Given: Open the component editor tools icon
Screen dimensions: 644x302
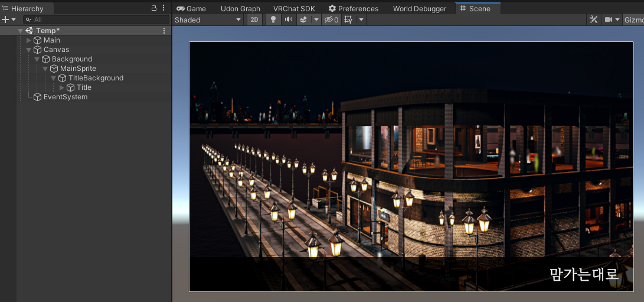Looking at the screenshot, I should (x=593, y=20).
